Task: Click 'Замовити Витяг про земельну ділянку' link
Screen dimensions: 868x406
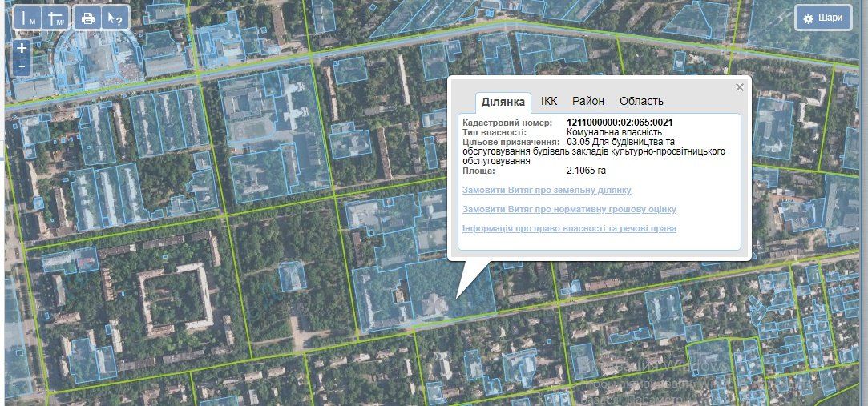Action: click(547, 191)
